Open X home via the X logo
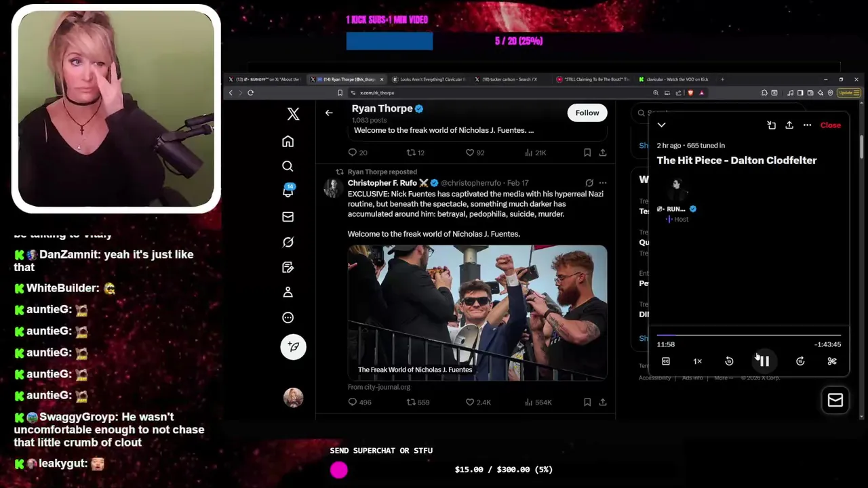Viewport: 868px width, 488px height. tap(293, 114)
